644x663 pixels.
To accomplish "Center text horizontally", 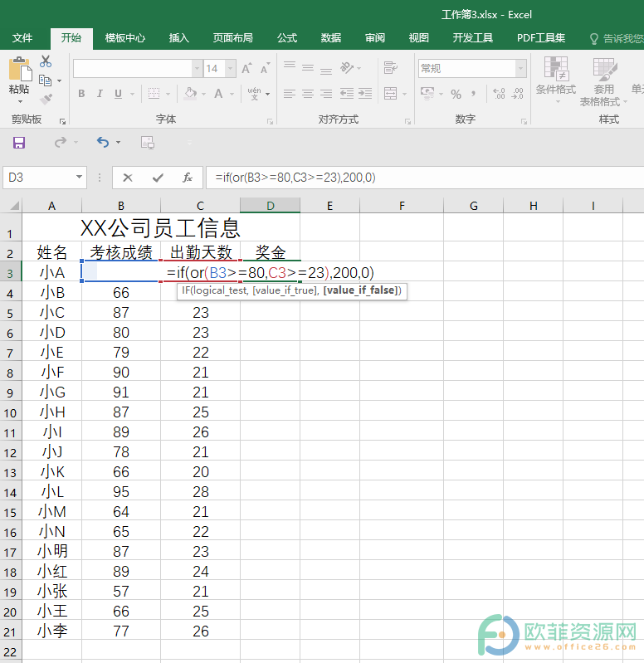I will 308,94.
